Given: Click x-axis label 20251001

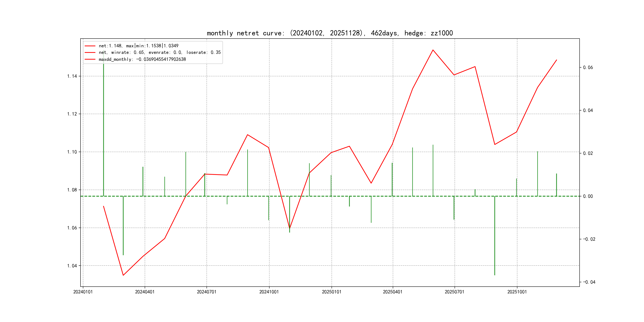Looking at the screenshot, I should click(x=517, y=292).
